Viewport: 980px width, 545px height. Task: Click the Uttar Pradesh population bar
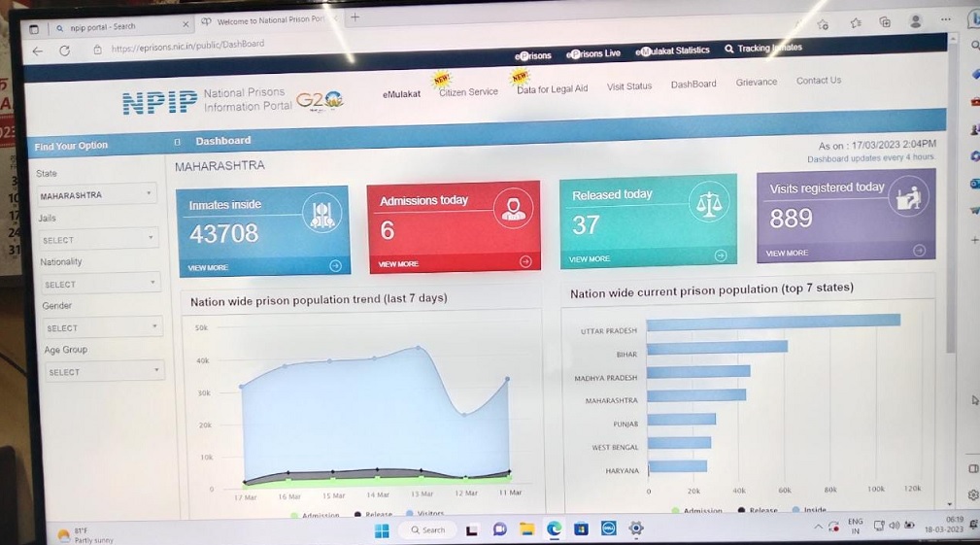pos(774,321)
